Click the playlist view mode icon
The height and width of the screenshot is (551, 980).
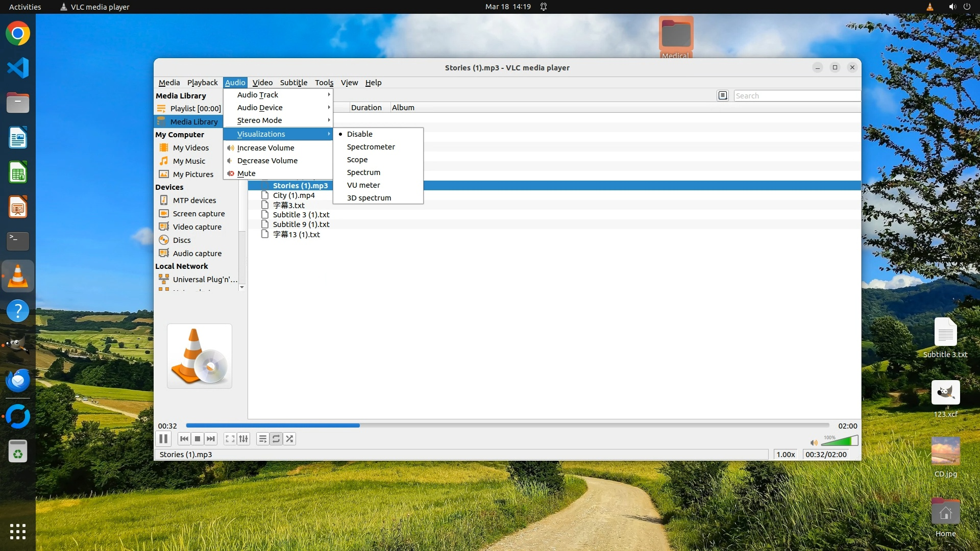723,95
